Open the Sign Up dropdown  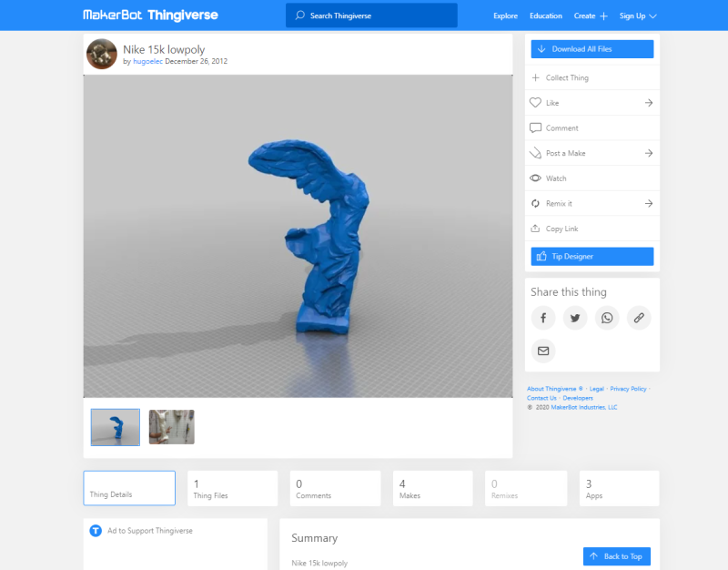[x=637, y=15]
